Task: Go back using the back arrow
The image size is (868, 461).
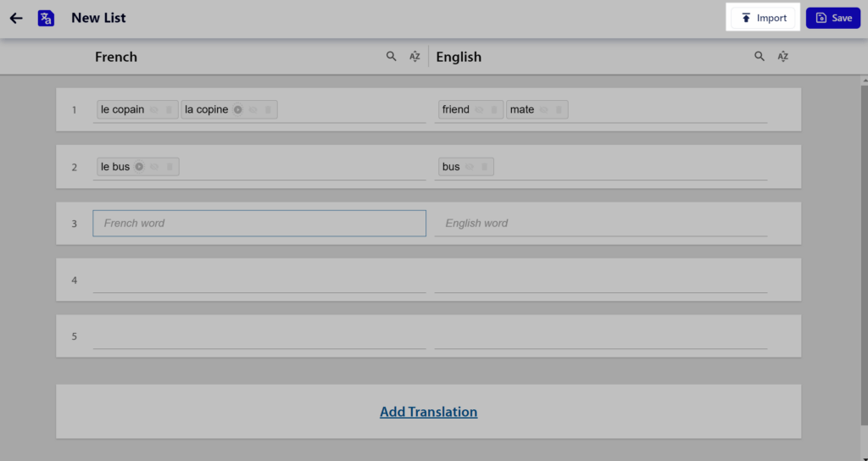Action: (16, 19)
